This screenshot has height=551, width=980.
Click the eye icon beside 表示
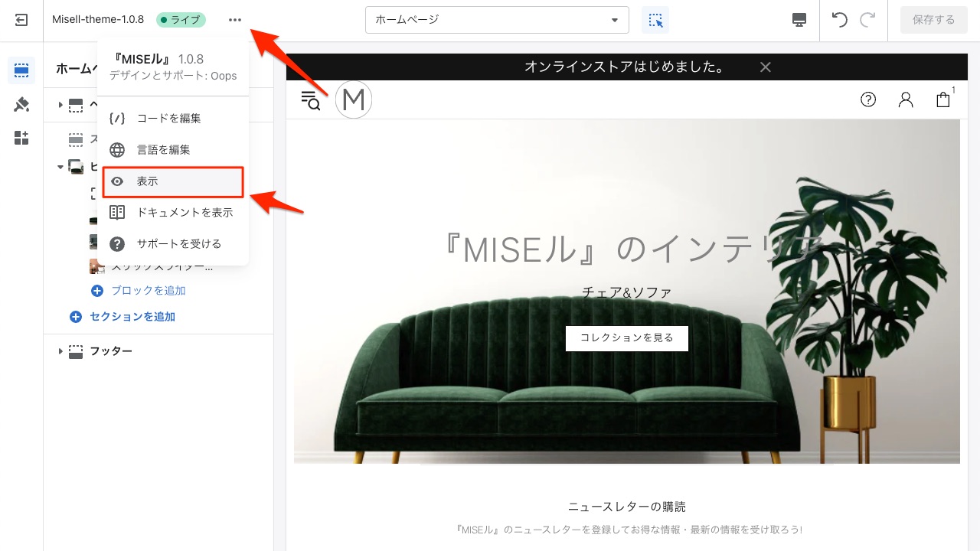point(117,181)
